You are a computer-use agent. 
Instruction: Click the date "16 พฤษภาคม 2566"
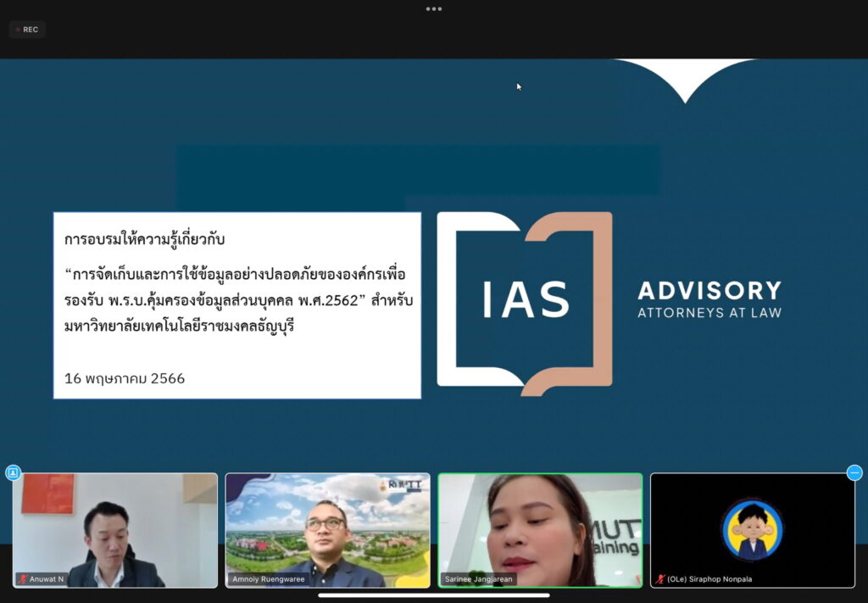(125, 379)
